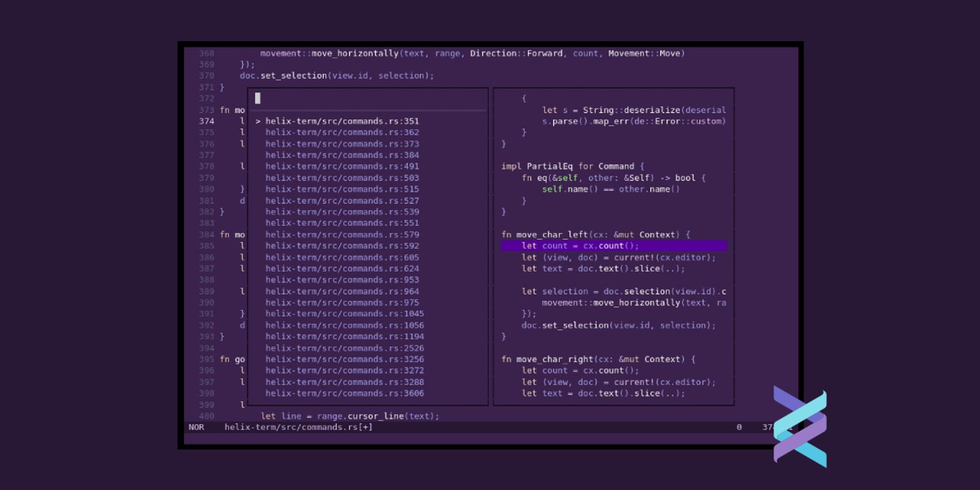Pick the commands.rs:1056 result
The height and width of the screenshot is (490, 980).
[345, 325]
